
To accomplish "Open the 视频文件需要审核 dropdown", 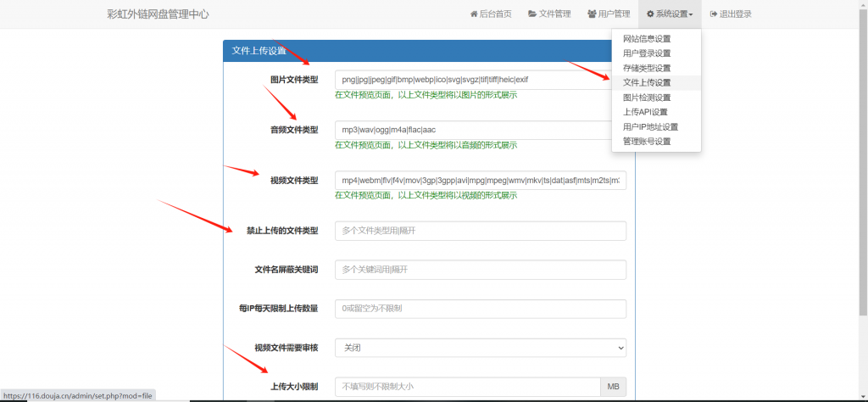I will [481, 348].
